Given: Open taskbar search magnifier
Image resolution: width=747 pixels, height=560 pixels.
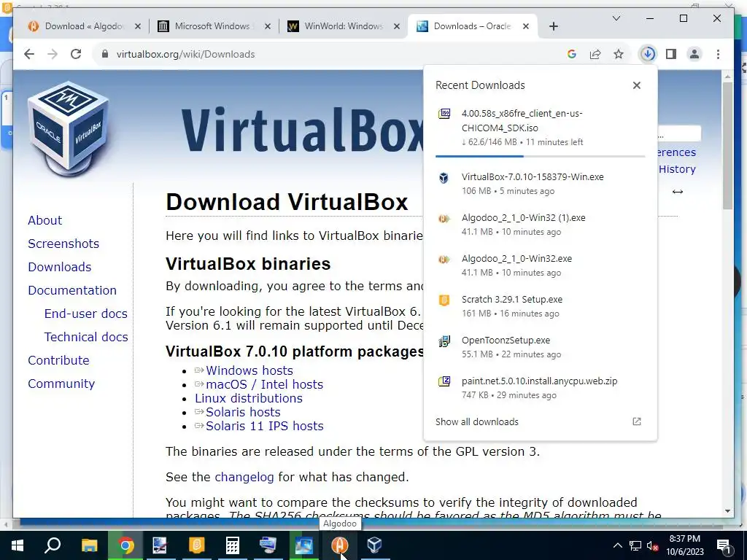Looking at the screenshot, I should click(x=53, y=545).
